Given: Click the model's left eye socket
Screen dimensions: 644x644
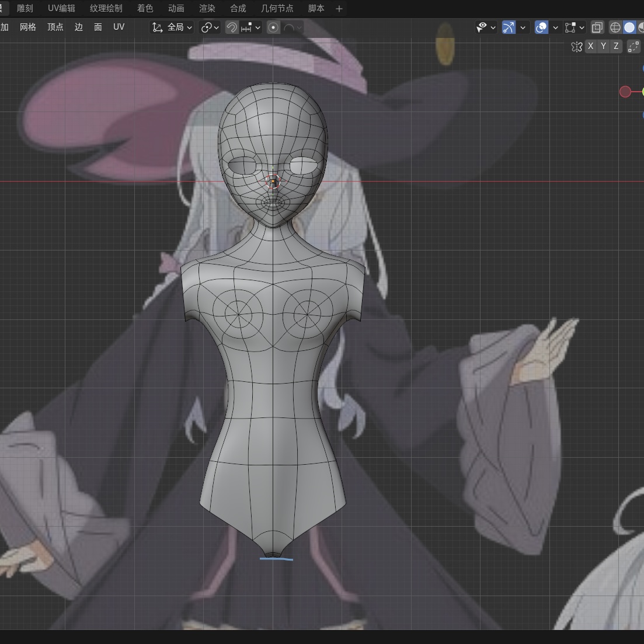Looking at the screenshot, I should pos(304,165).
